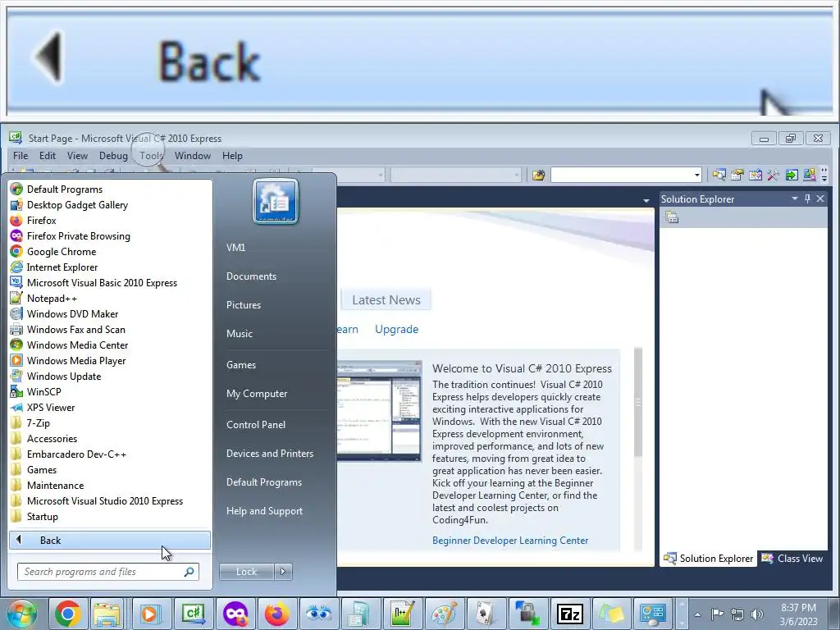Switch to the Latest News tab
Viewport: 840px width, 630px height.
pos(386,300)
